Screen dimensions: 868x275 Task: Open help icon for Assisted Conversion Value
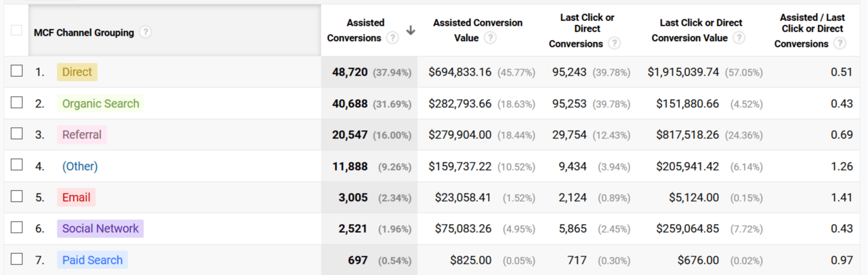coord(490,38)
